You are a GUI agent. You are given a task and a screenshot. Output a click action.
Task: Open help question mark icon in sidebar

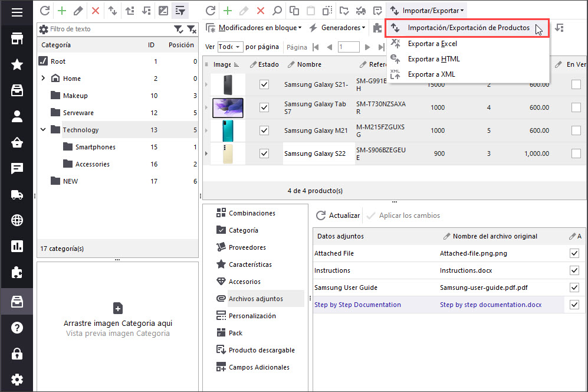(x=17, y=328)
